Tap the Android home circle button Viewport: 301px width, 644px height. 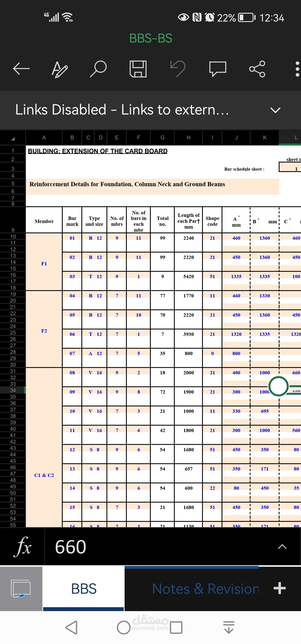click(x=123, y=628)
